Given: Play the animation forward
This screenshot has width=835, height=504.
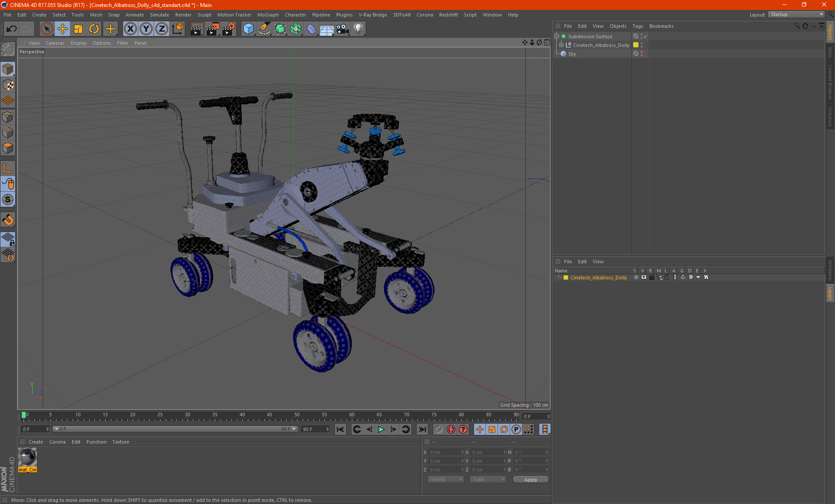Looking at the screenshot, I should [x=381, y=429].
